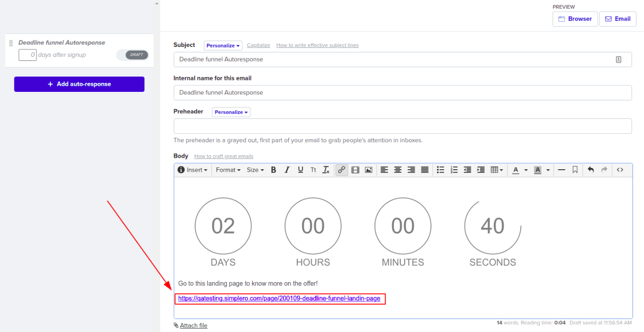This screenshot has width=644, height=332.
Task: Click the Capitalize link
Action: (x=258, y=45)
